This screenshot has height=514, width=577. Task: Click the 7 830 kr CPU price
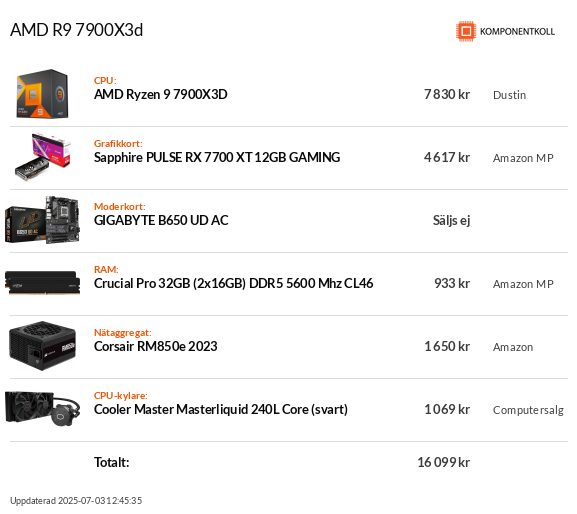(447, 95)
